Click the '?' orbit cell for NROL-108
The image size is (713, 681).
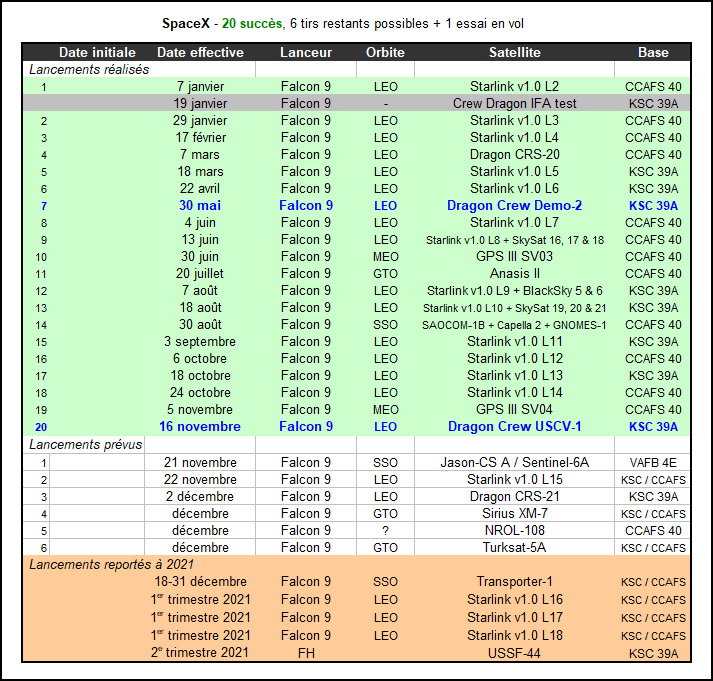click(x=385, y=531)
